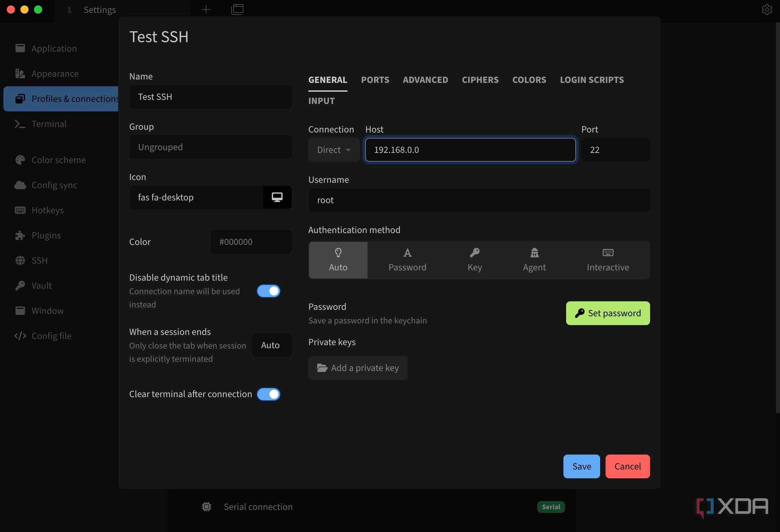This screenshot has width=780, height=532.
Task: Click the #000000 color field
Action: pyautogui.click(x=251, y=242)
